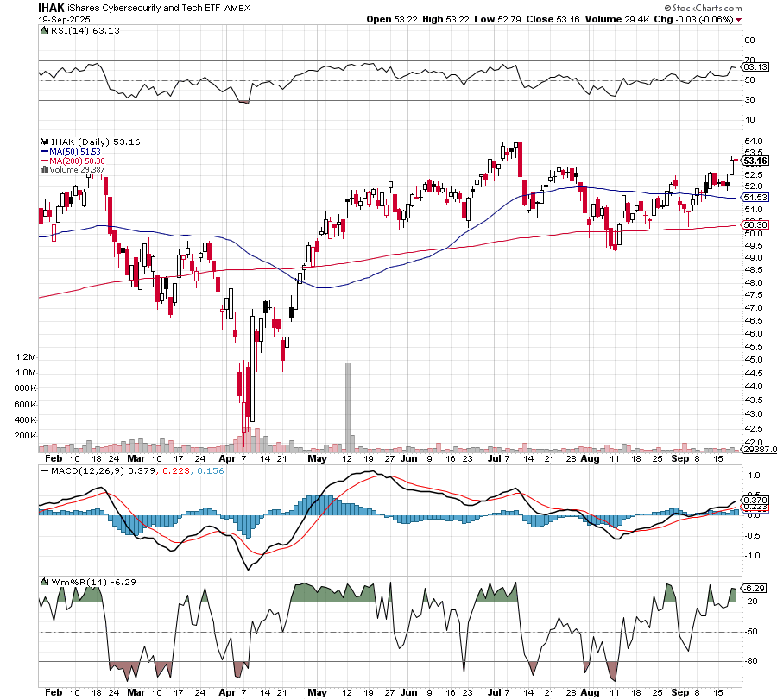The width and height of the screenshot is (777, 700).
Task: Click the MACD histogram value 0.156
Action: pos(211,471)
